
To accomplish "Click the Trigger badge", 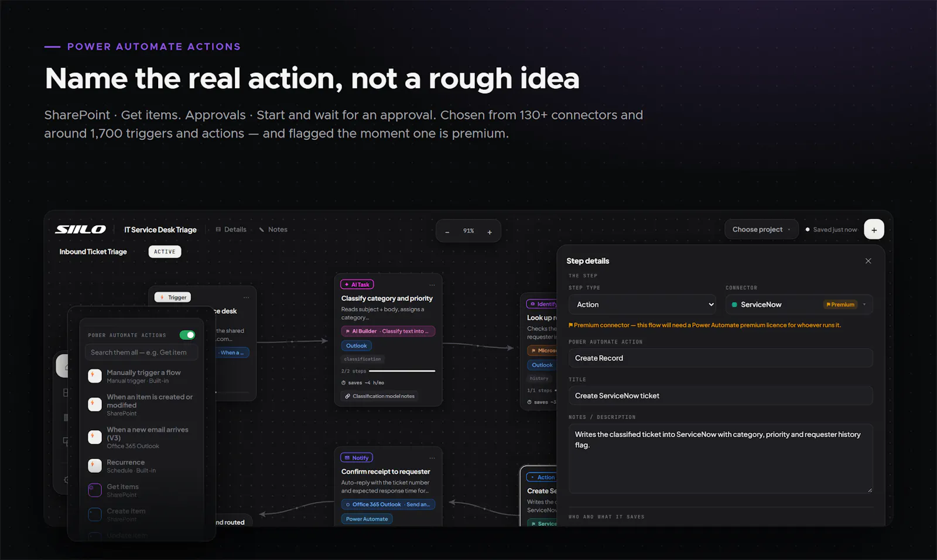I will coord(173,297).
